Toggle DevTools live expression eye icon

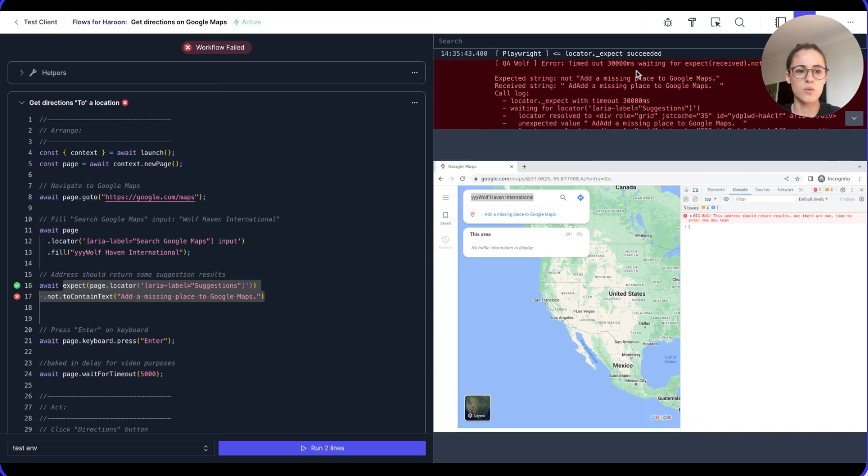point(726,199)
